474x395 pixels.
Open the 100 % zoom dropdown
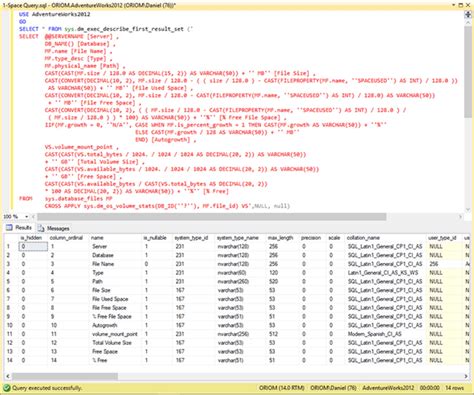coord(26,217)
